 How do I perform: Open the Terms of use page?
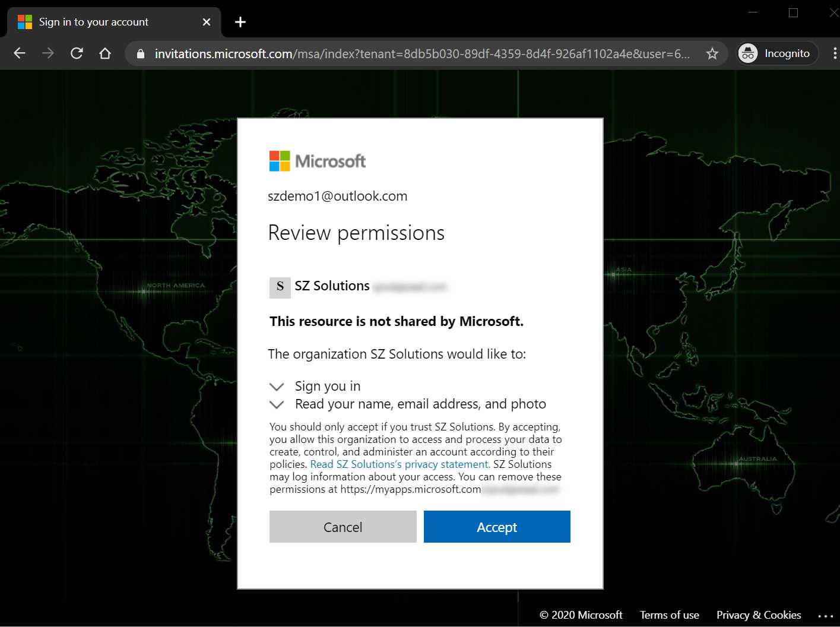click(x=670, y=615)
